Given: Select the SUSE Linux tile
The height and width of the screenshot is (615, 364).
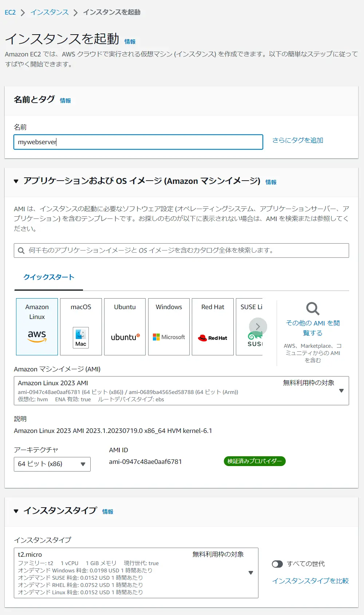Looking at the screenshot, I should [249, 327].
